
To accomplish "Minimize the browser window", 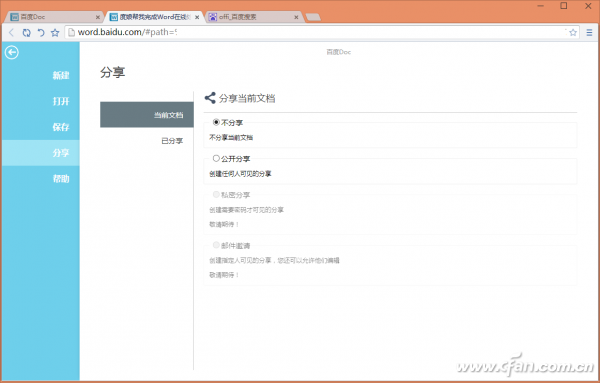I will click(541, 6).
